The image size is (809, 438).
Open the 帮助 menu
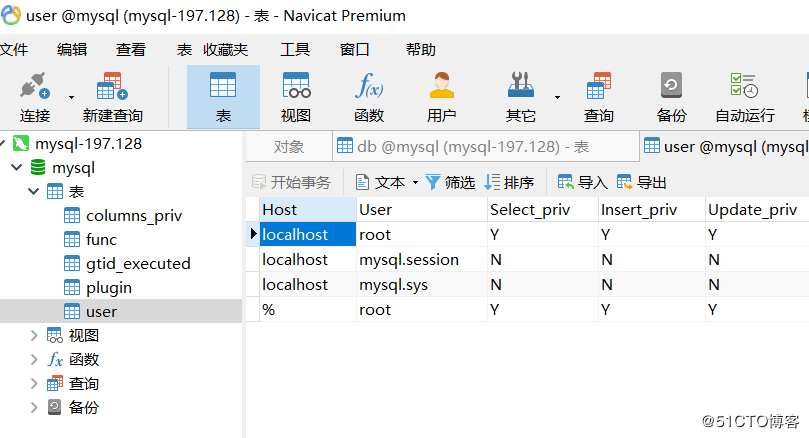coord(420,50)
